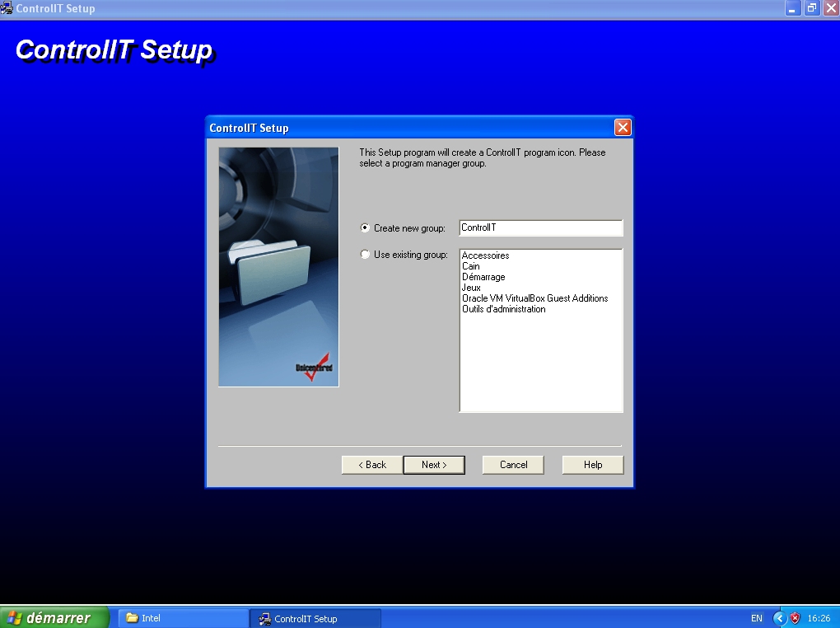Choose Accessoires in the existing groups list
Screen dimensions: 840x628
point(485,255)
